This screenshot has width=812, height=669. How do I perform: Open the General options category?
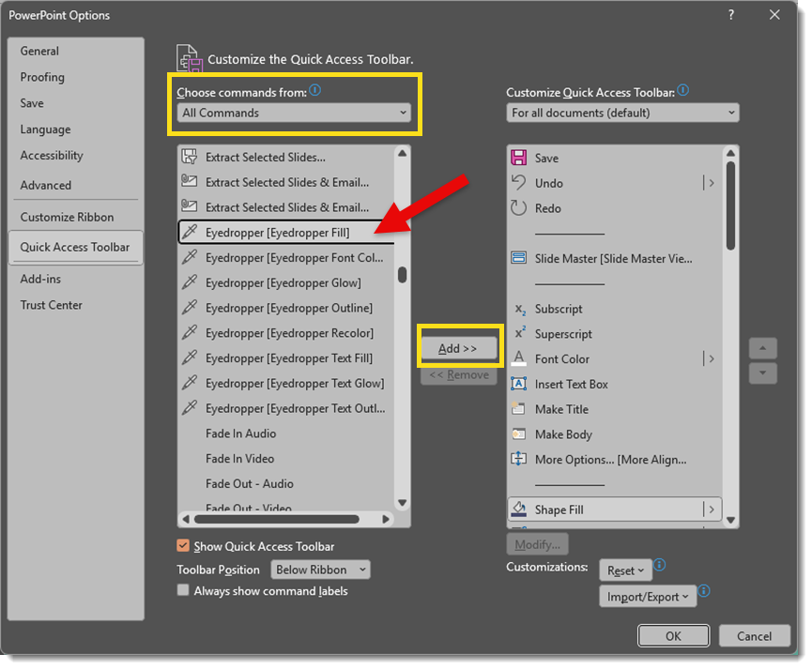point(76,51)
